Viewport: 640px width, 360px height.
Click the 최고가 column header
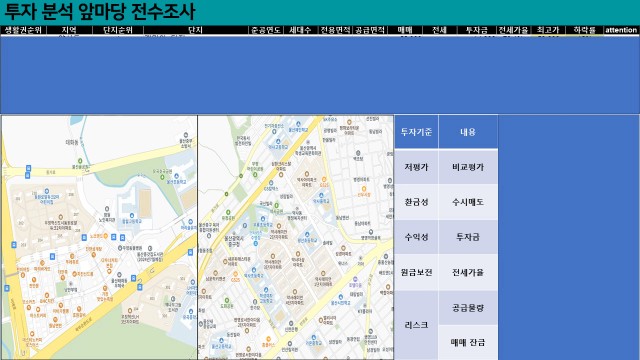[548, 30]
